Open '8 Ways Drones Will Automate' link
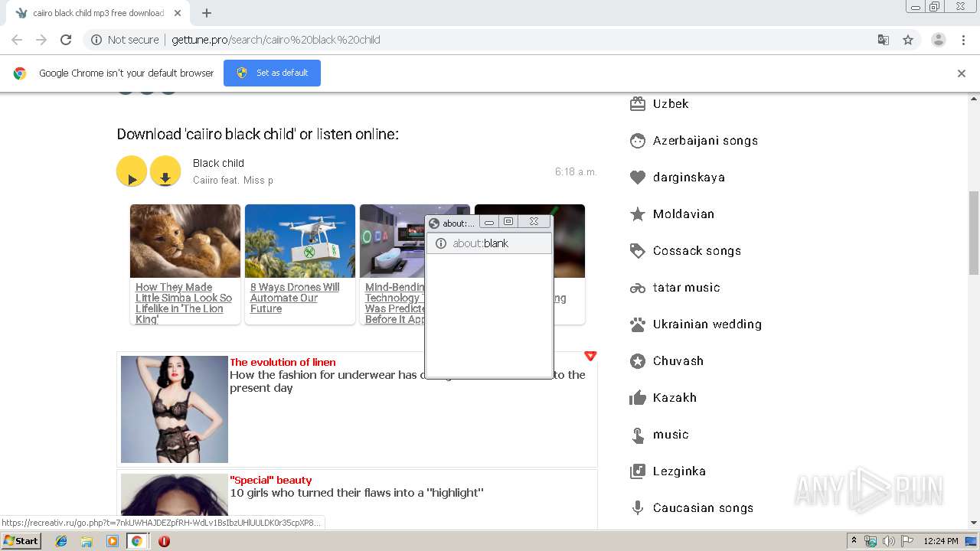 [295, 298]
